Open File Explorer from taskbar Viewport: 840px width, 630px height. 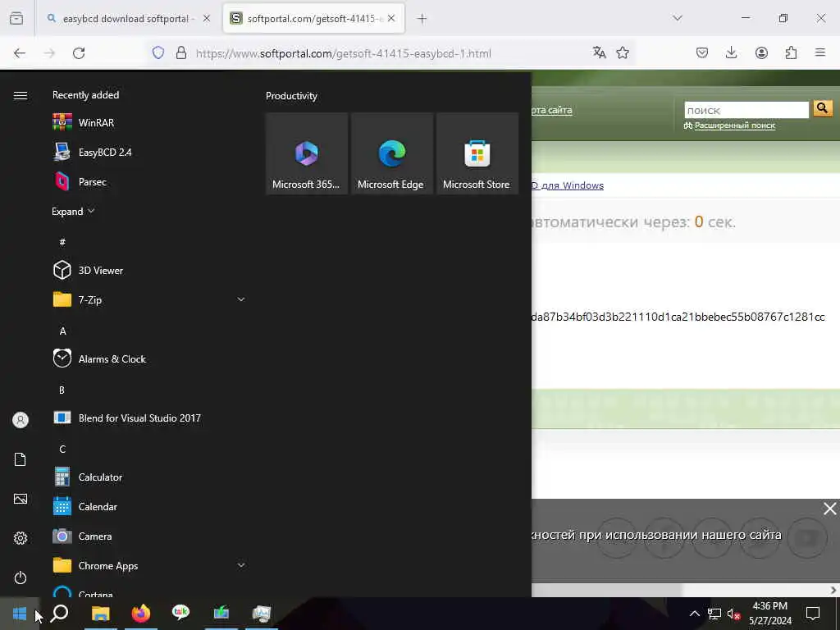coord(100,614)
